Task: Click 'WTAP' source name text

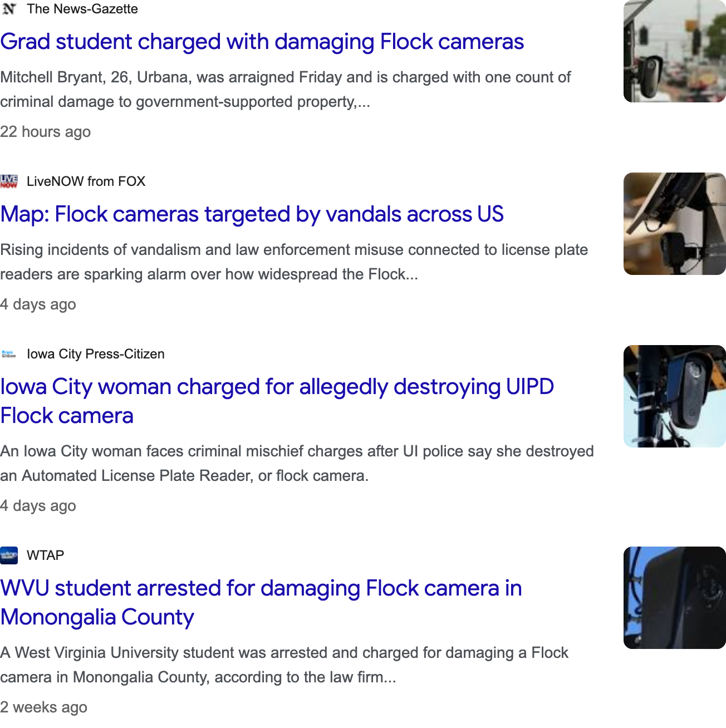Action: [45, 555]
